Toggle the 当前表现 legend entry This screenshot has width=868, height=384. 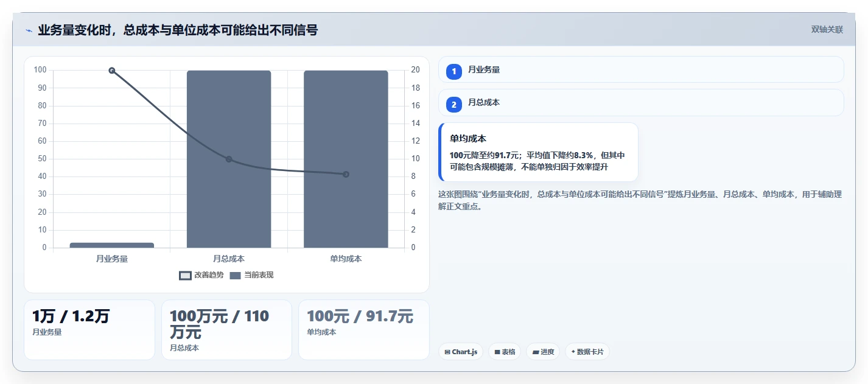tap(251, 275)
